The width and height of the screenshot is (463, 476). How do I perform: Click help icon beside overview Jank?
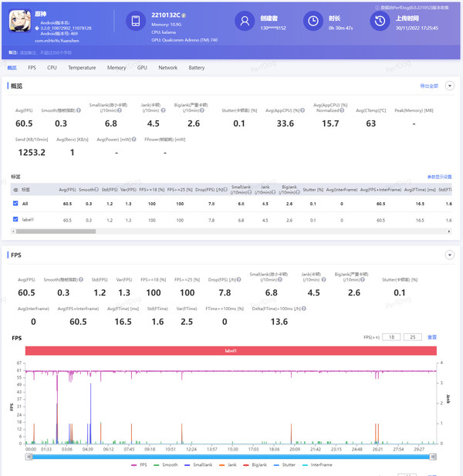pyautogui.click(x=164, y=110)
